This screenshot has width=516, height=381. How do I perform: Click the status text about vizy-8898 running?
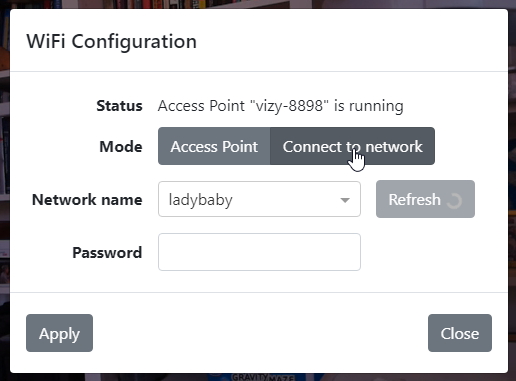click(x=281, y=106)
